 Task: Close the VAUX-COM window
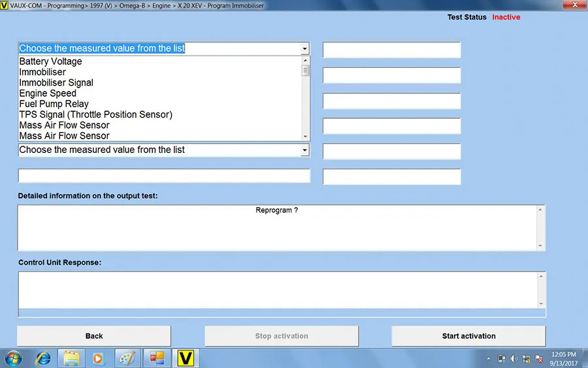(574, 5)
